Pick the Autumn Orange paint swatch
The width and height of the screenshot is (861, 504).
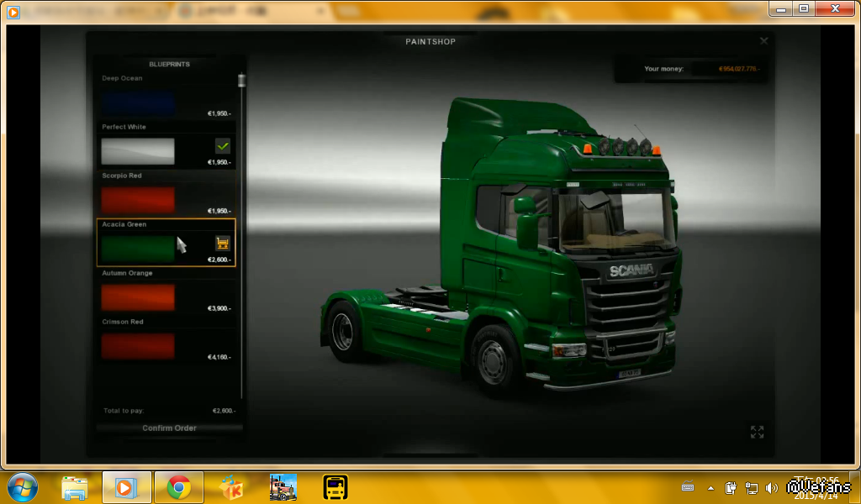pos(138,297)
